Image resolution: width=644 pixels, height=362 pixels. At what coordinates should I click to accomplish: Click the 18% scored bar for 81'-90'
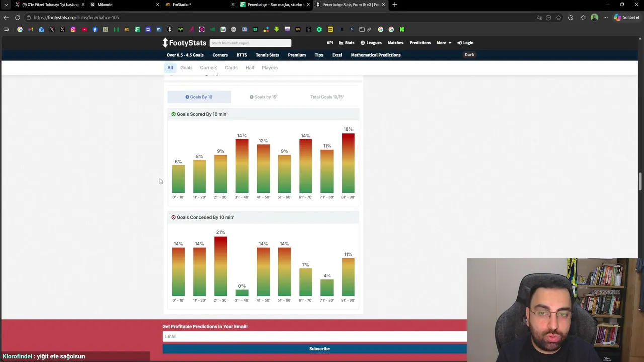[348, 163]
